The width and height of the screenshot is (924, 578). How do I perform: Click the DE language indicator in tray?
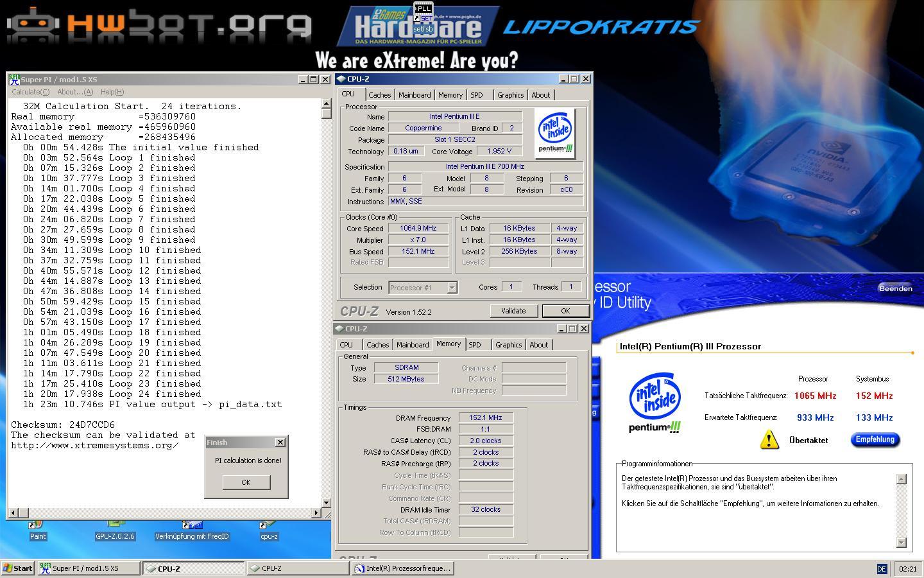882,569
